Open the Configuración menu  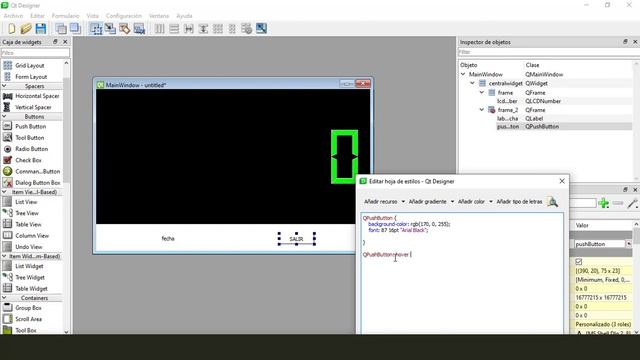pos(124,16)
